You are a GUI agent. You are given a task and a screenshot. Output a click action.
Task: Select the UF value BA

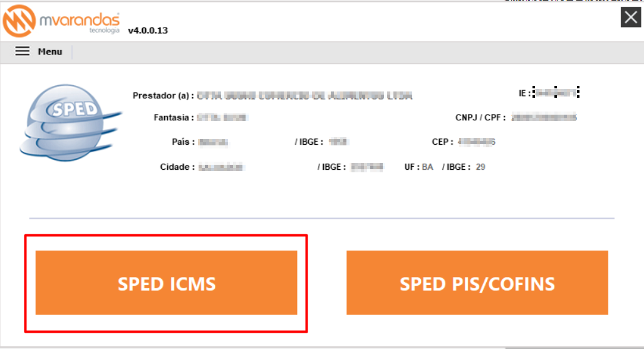(x=427, y=167)
